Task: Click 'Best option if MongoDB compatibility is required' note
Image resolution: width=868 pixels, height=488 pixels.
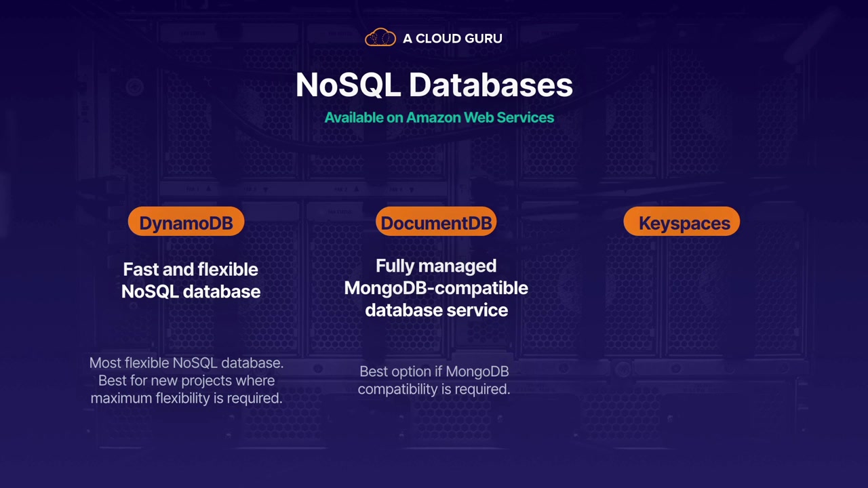Action: click(x=434, y=380)
